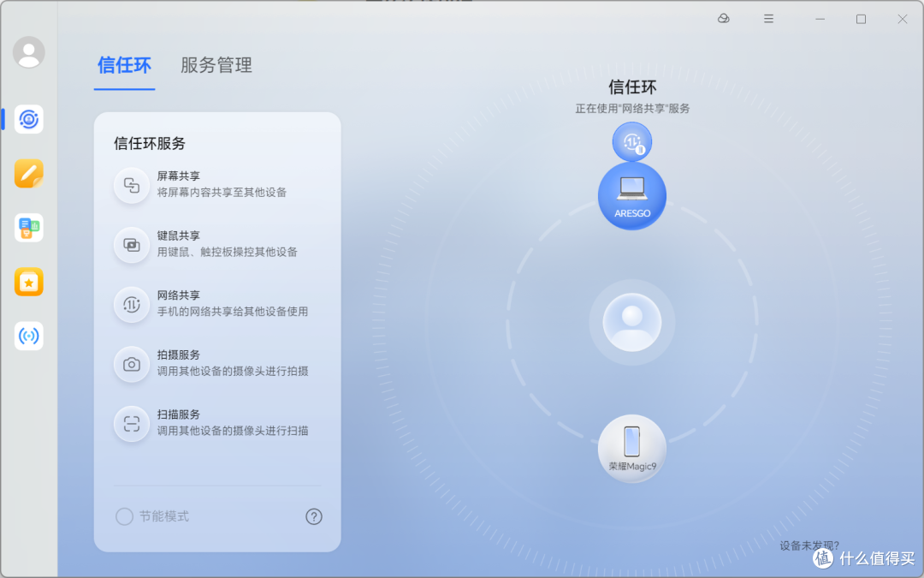Open the colorful document-chart icon in sidebar
Viewport: 924px width, 578px height.
[29, 228]
